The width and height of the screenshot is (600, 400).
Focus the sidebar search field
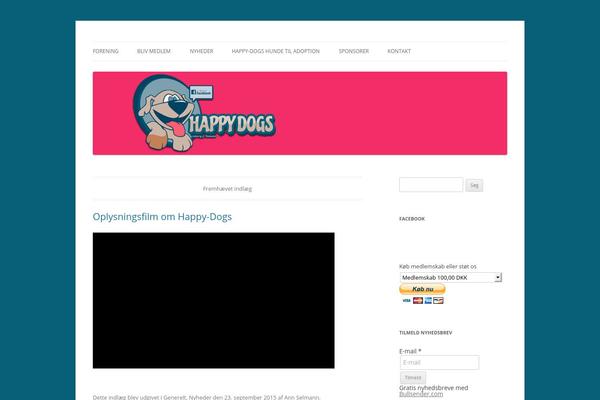click(x=431, y=185)
